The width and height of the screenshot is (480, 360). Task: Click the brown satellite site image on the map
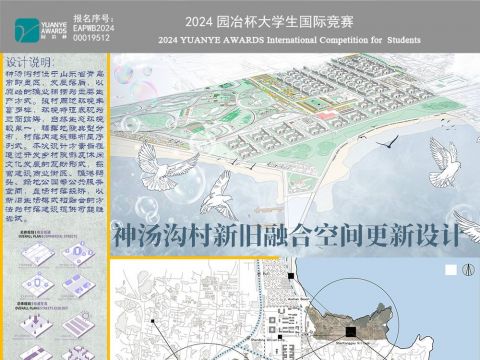point(349,321)
